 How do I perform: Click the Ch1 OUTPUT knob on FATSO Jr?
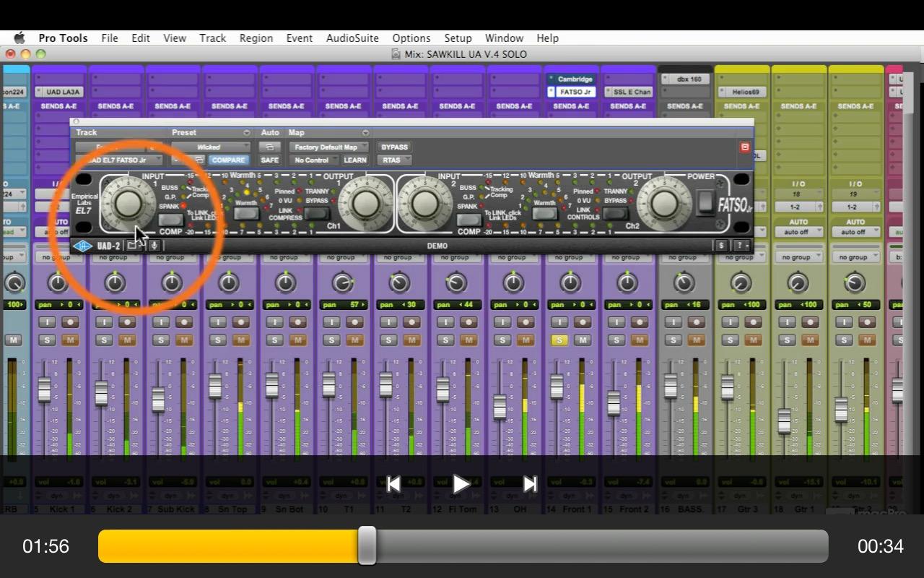pyautogui.click(x=365, y=204)
